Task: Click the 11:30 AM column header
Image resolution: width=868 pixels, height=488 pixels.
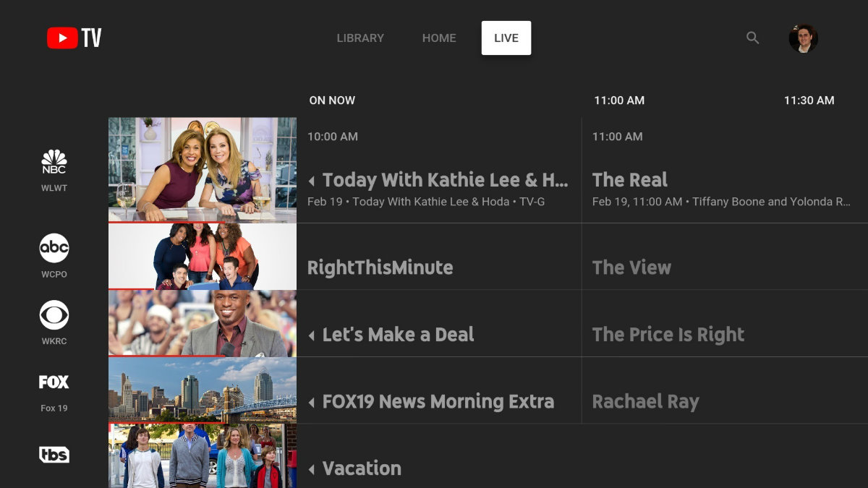Action: click(809, 100)
